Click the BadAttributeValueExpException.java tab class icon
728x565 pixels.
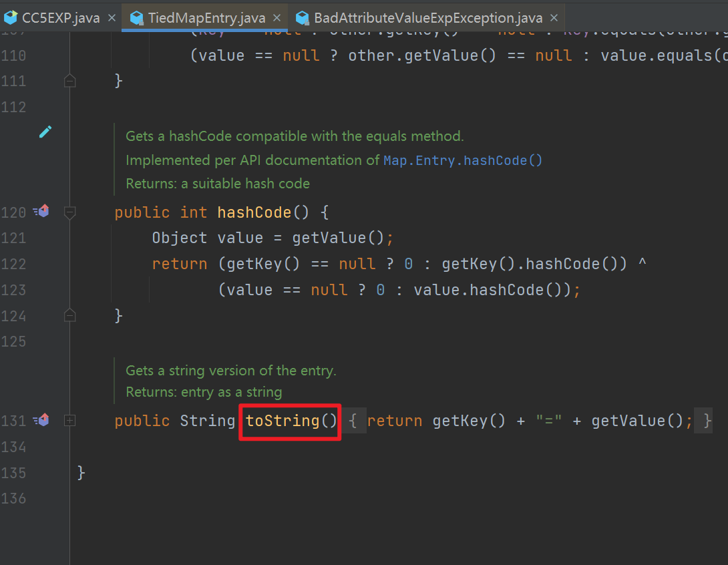click(x=303, y=18)
